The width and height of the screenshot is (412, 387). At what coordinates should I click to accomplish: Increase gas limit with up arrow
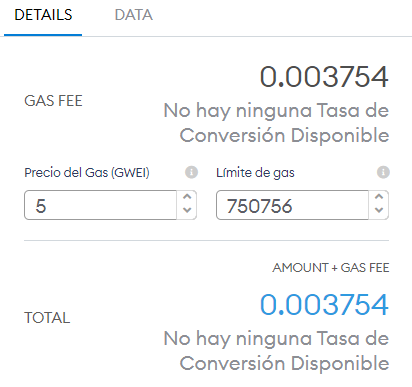[379, 197]
